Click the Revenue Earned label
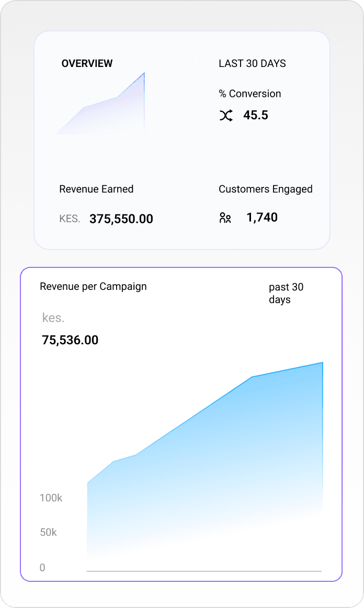This screenshot has height=608, width=364. (x=96, y=189)
